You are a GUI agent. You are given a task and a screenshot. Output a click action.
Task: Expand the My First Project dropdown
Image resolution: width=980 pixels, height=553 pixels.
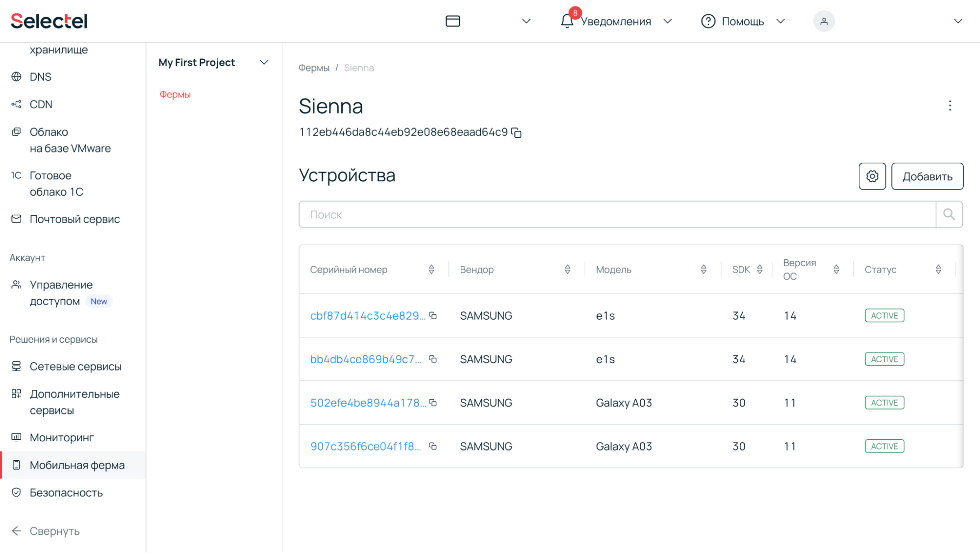coord(264,63)
